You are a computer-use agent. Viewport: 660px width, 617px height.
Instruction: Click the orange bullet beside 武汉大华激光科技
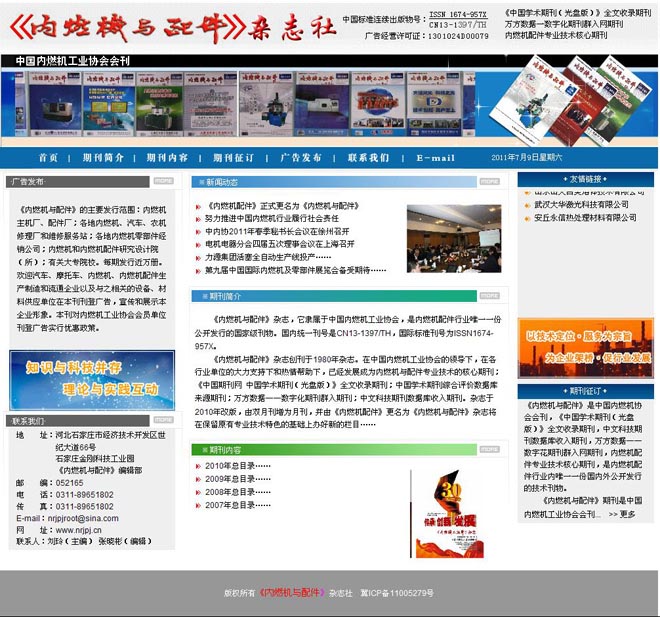[527, 205]
